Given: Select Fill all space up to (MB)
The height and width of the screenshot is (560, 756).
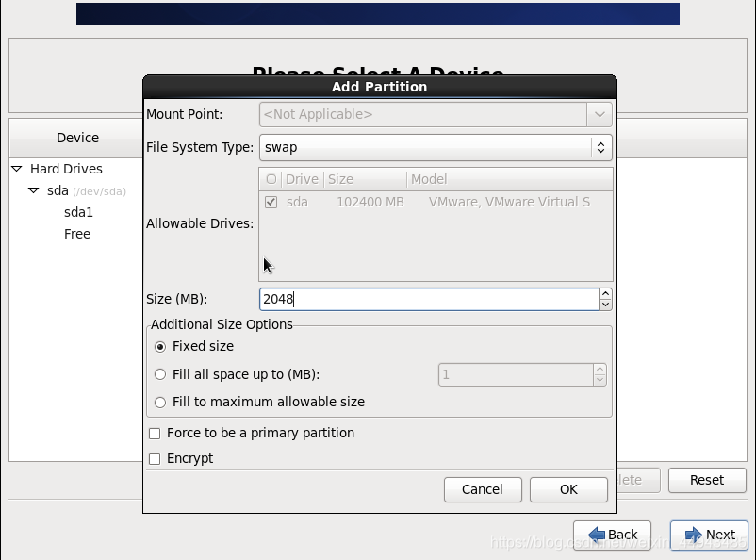Looking at the screenshot, I should click(160, 374).
